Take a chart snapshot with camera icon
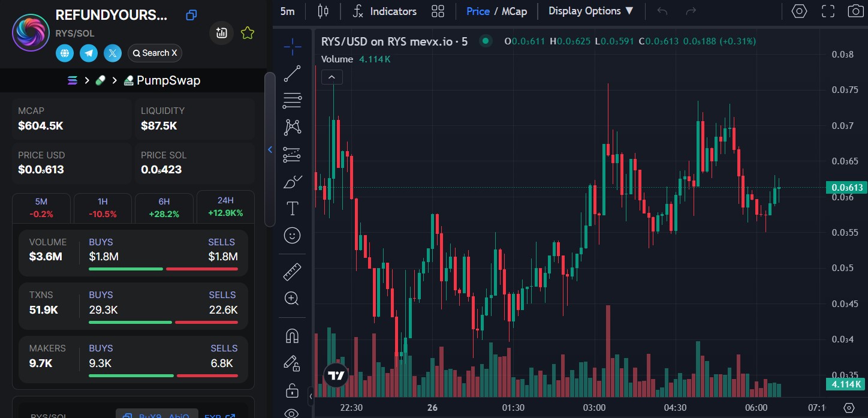 [x=855, y=11]
